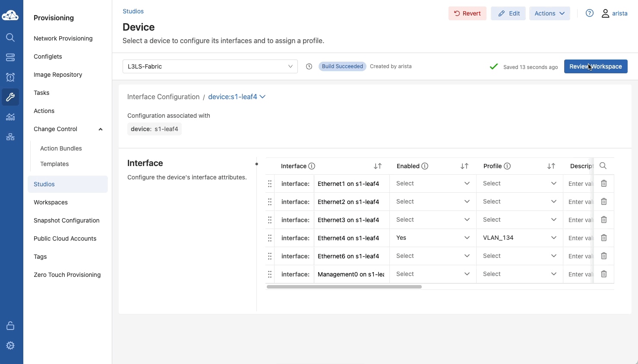Viewport: 638px width, 364px height.
Task: Go to Network Provisioning menu item
Action: pyautogui.click(x=63, y=38)
